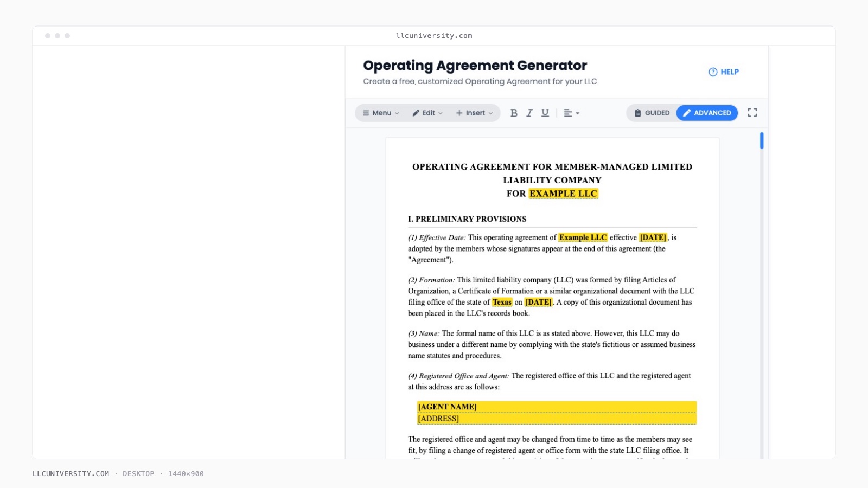This screenshot has width=868, height=488.
Task: Click the (3) Name: clause label
Action: (x=424, y=333)
